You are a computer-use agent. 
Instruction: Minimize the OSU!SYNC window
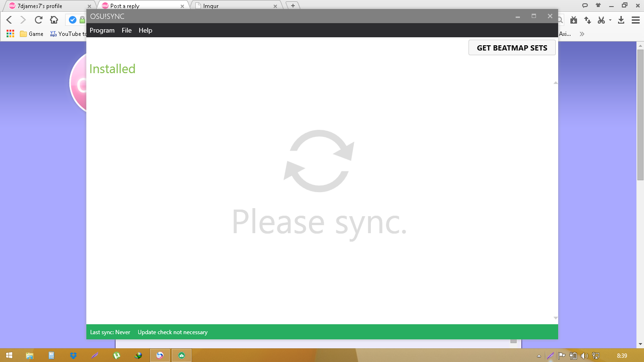coord(518,17)
